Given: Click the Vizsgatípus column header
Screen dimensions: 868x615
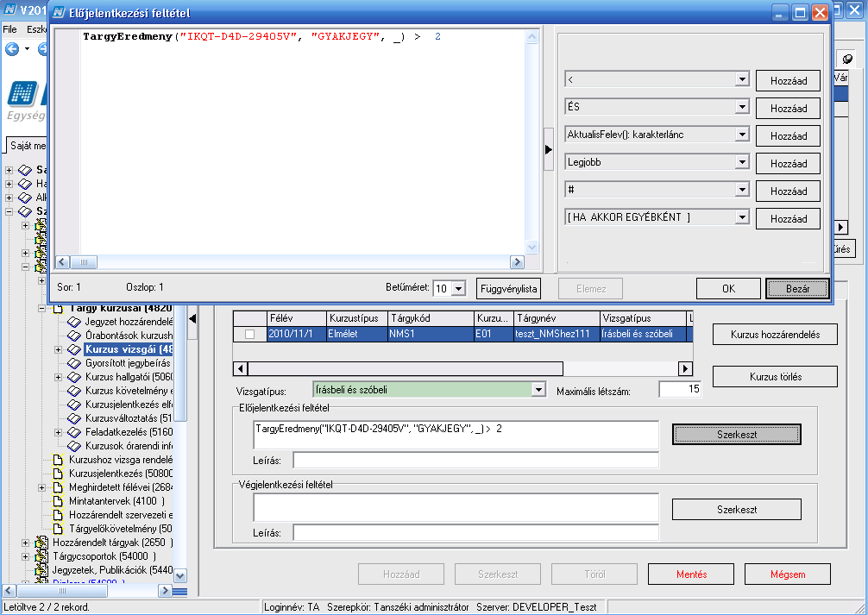Looking at the screenshot, I should [x=644, y=318].
